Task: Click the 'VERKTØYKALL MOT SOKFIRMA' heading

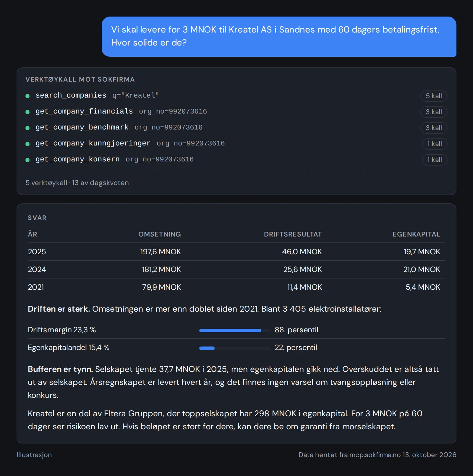Action: point(80,80)
